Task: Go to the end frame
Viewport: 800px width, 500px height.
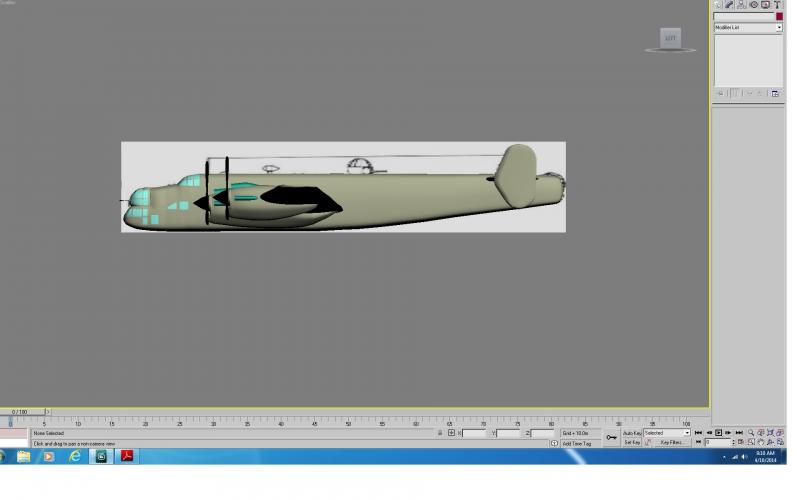Action: click(x=739, y=433)
